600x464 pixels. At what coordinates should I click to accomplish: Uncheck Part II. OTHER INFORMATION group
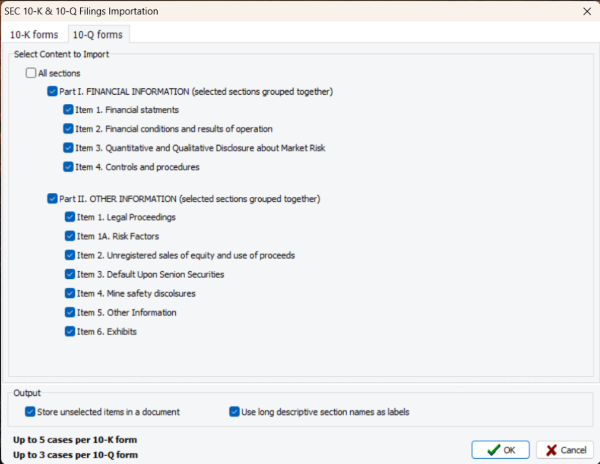(53, 198)
